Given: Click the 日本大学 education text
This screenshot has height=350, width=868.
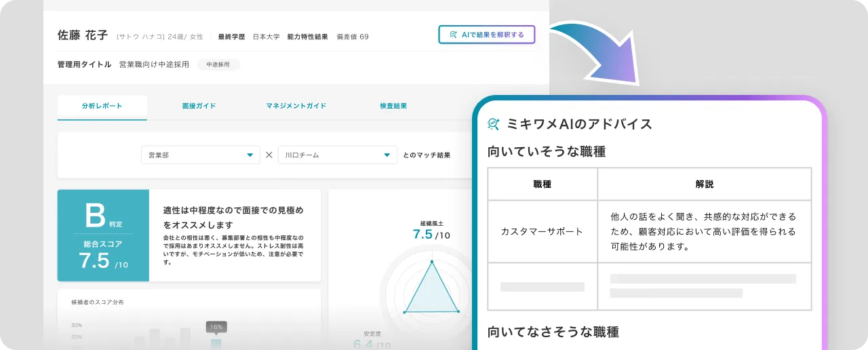Looking at the screenshot, I should (x=267, y=37).
